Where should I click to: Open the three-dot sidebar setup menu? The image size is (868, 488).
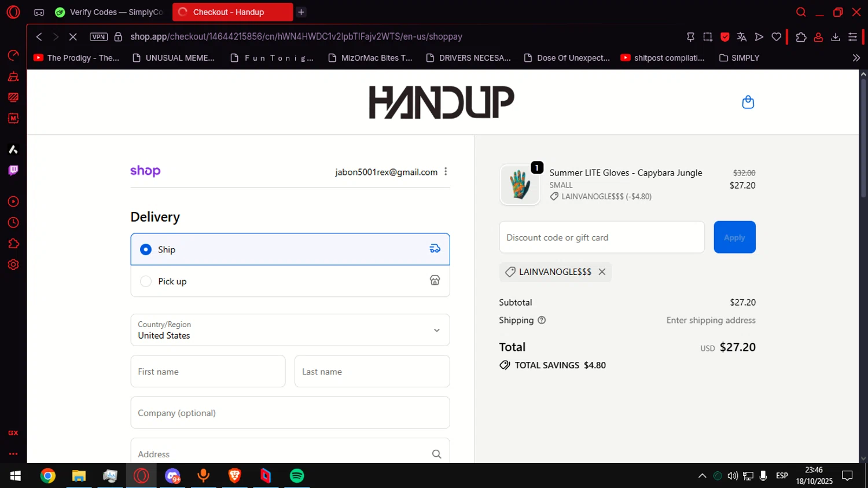click(x=13, y=454)
